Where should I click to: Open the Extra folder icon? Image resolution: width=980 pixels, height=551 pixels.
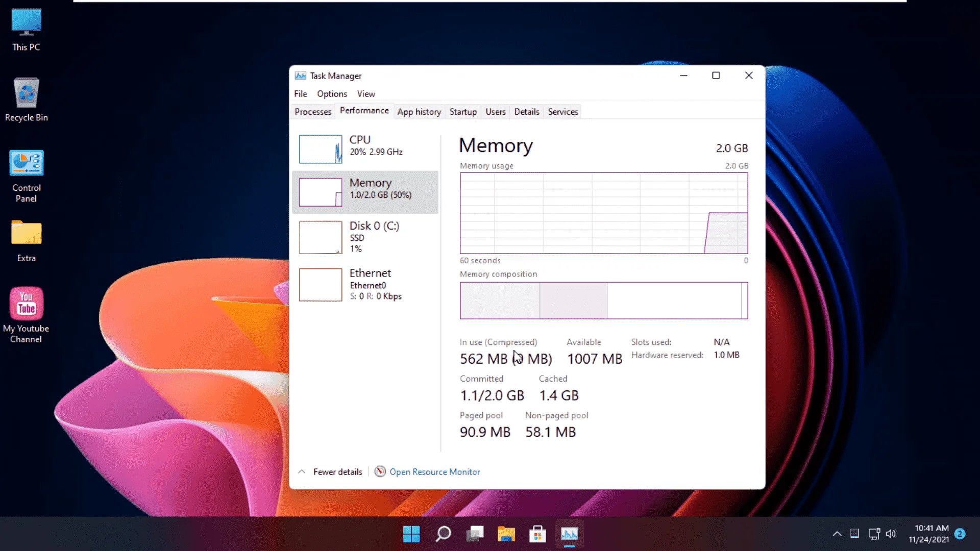[26, 241]
